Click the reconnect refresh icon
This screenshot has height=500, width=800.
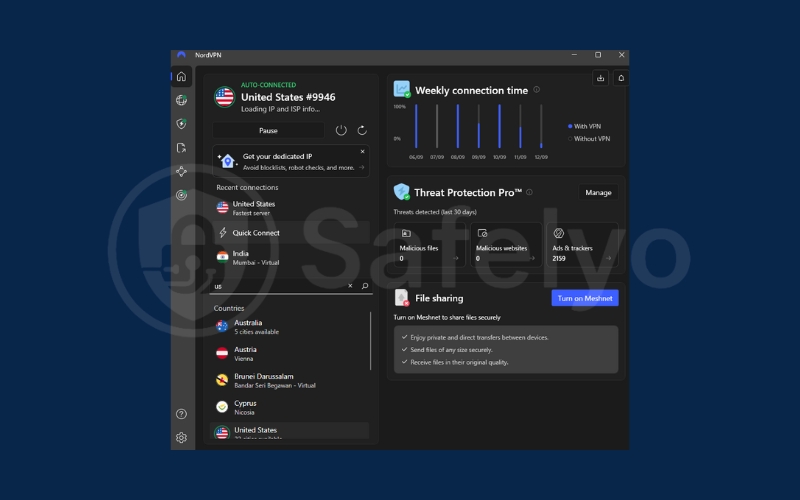coord(362,130)
